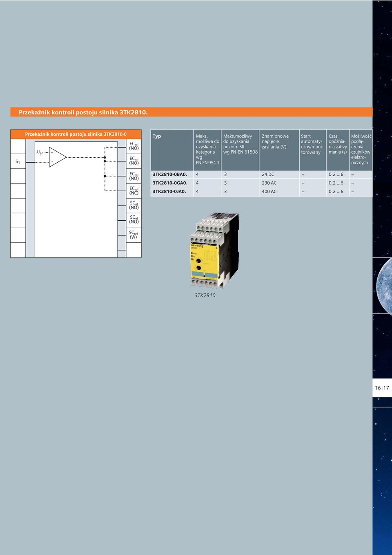The height and width of the screenshot is (555, 392).
Task: Click category value 4 in 3TK2810-0BA0 row
Action: tap(197, 175)
